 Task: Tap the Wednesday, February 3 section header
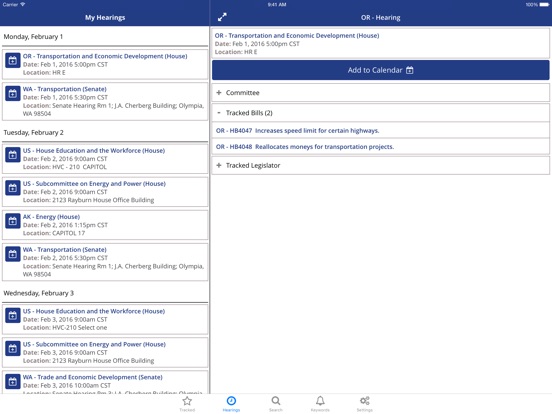[x=39, y=293]
